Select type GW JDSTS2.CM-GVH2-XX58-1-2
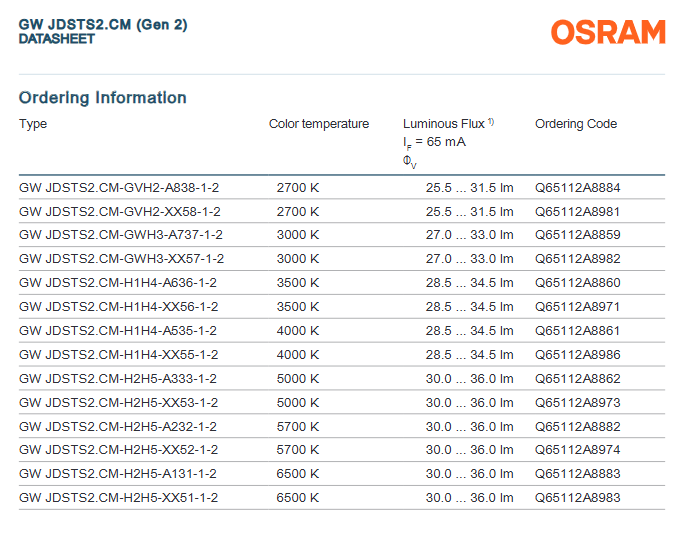 [119, 212]
